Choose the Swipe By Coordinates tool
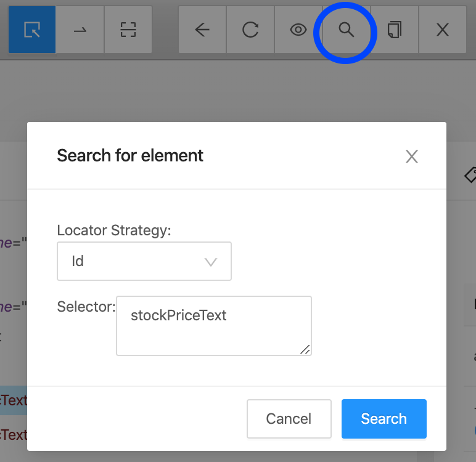The image size is (476, 462). (x=80, y=30)
